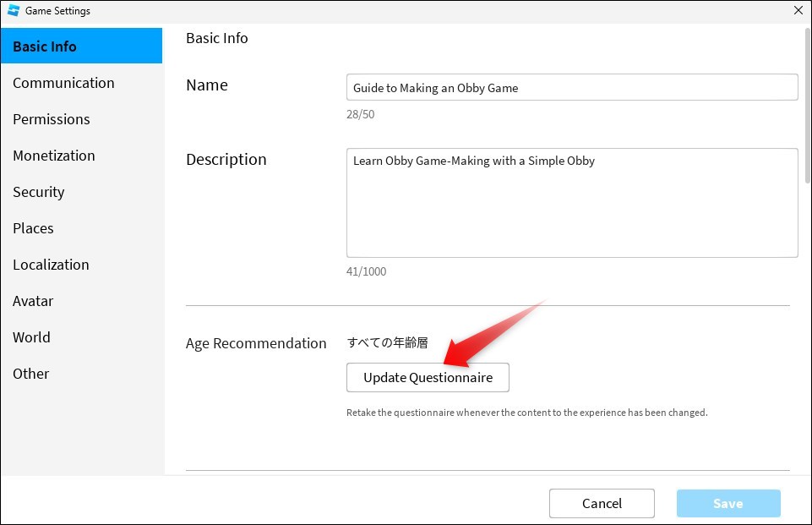Go to the Monetization tab
Viewport: 812px width, 525px height.
click(81, 156)
